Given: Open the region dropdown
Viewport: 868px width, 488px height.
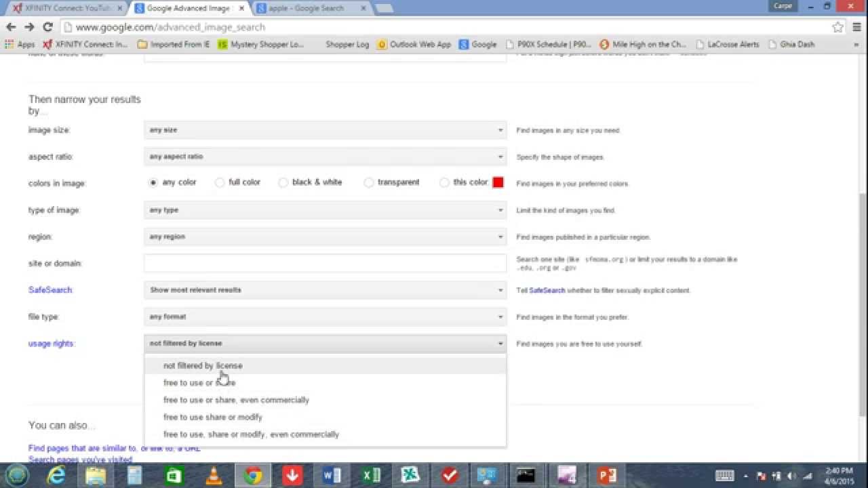Looking at the screenshot, I should pyautogui.click(x=325, y=237).
